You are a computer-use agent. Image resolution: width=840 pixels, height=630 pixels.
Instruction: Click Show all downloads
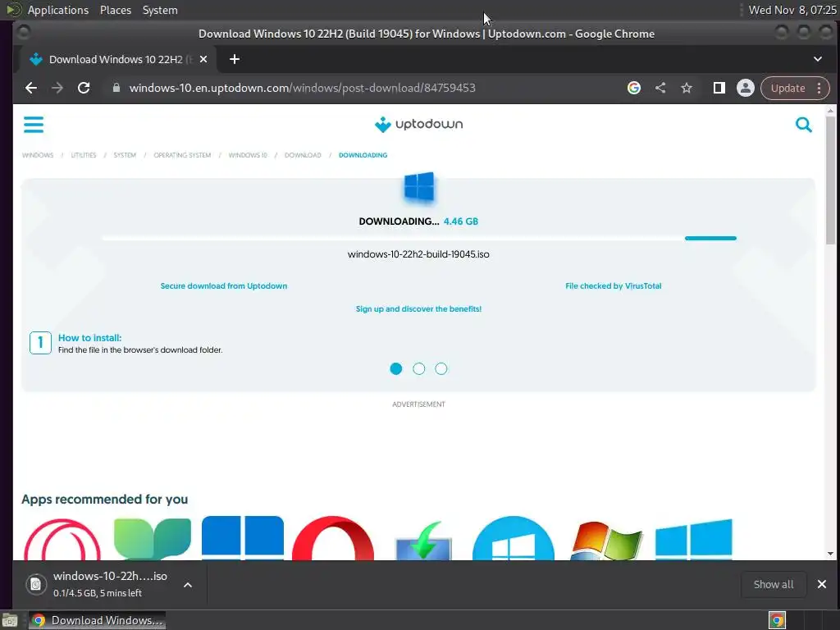[773, 584]
